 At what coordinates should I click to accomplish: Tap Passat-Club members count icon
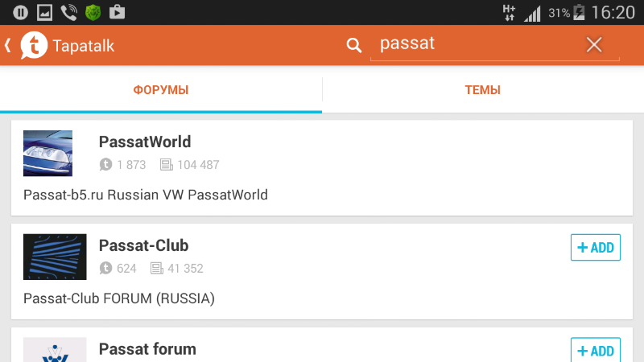coord(105,269)
